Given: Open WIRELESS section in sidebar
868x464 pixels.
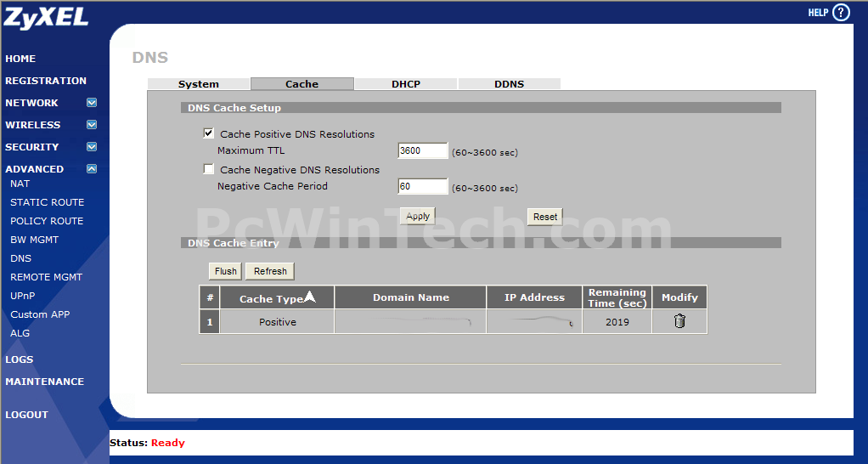Looking at the screenshot, I should [x=32, y=125].
